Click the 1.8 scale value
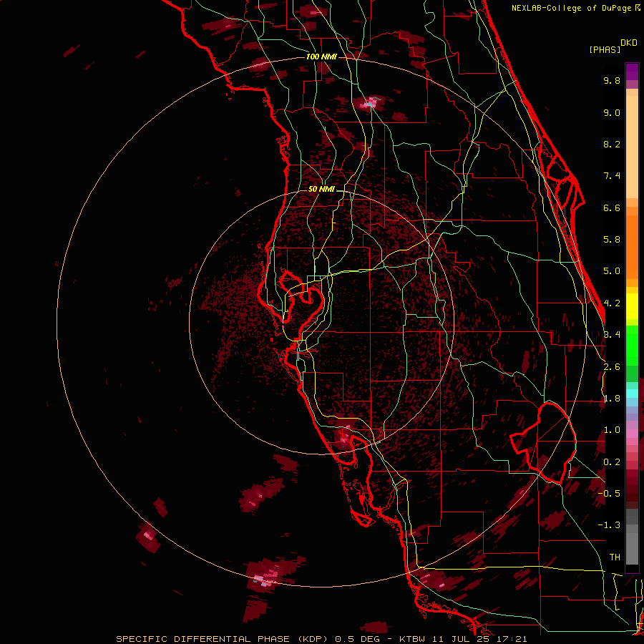644x644 pixels. (x=612, y=399)
